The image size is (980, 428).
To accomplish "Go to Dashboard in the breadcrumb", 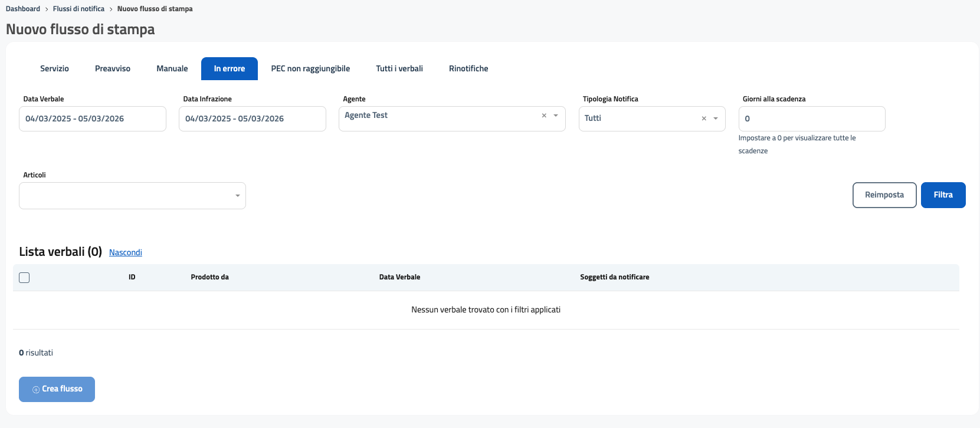I will point(23,9).
